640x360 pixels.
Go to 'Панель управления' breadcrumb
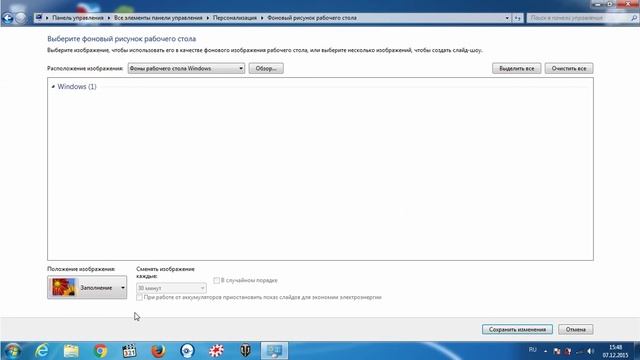tap(78, 18)
